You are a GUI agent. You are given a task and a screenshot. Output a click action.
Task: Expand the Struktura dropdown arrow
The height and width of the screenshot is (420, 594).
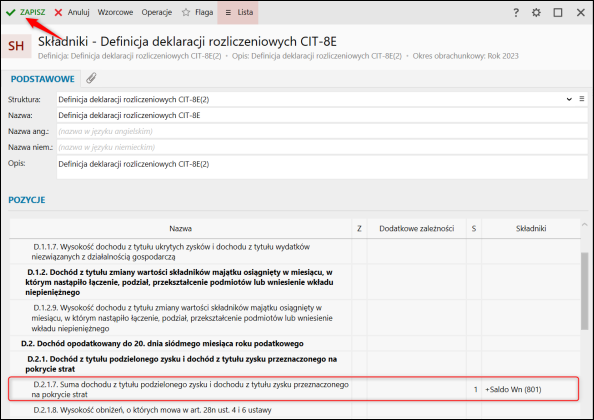[x=569, y=99]
